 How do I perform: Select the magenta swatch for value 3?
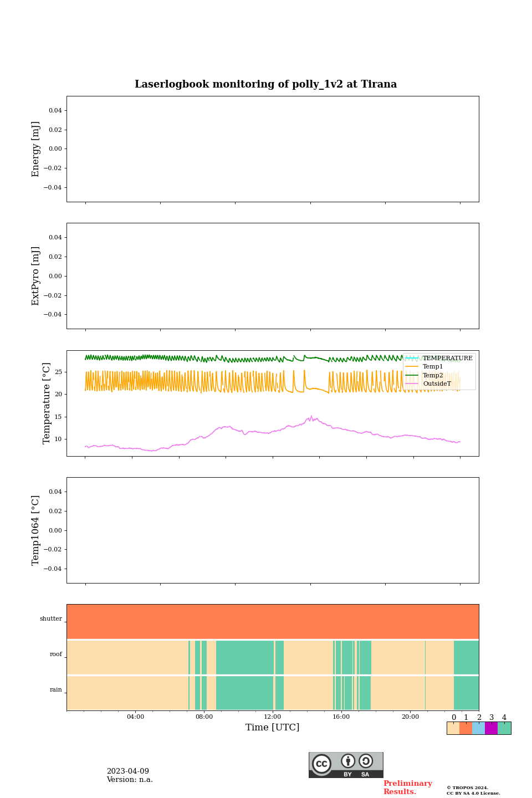tap(491, 728)
